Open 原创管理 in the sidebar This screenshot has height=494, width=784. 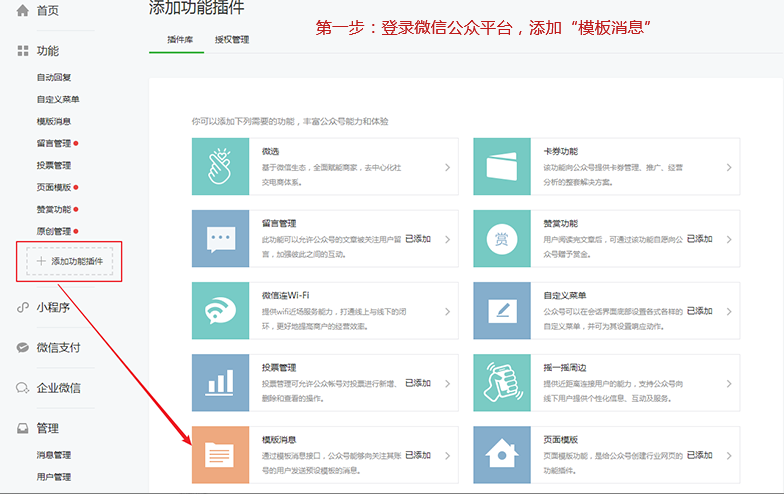pyautogui.click(x=54, y=232)
